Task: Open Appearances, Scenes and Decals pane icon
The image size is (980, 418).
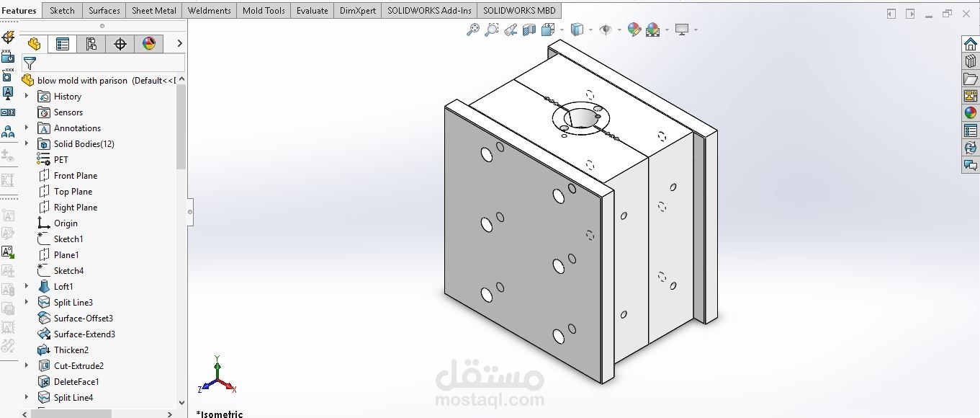Action: (x=971, y=113)
